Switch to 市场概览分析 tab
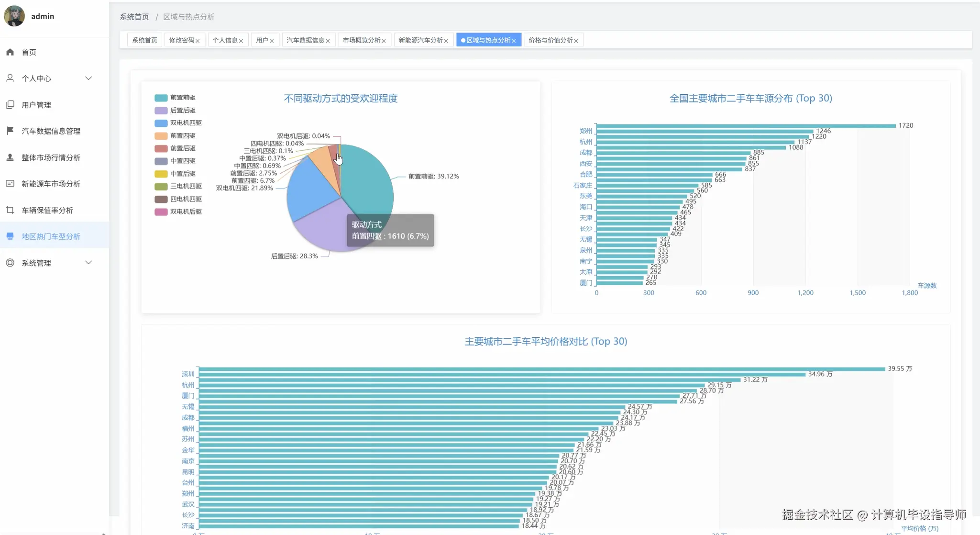 pyautogui.click(x=361, y=40)
